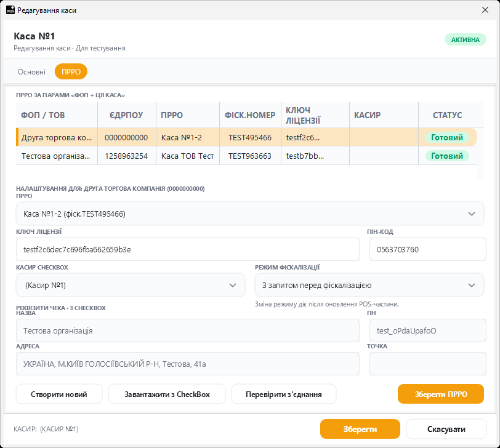Click the bottom Зберегти button

tap(360, 429)
